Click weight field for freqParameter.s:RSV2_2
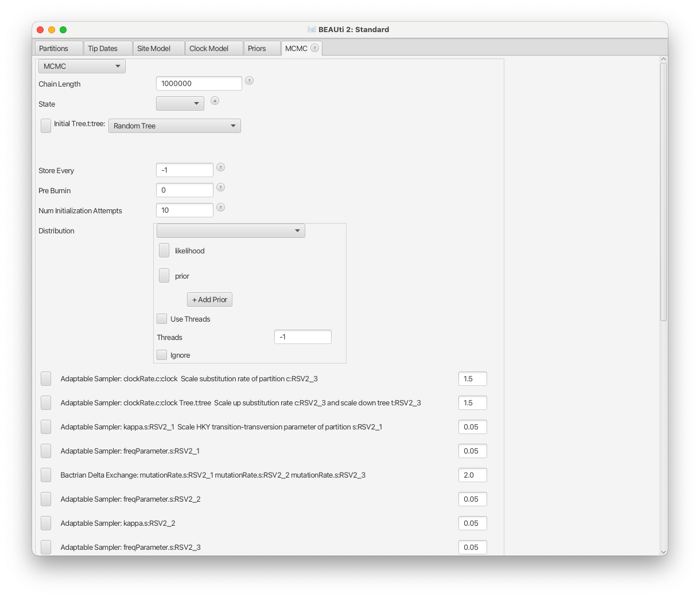Image resolution: width=700 pixels, height=598 pixels. (473, 499)
